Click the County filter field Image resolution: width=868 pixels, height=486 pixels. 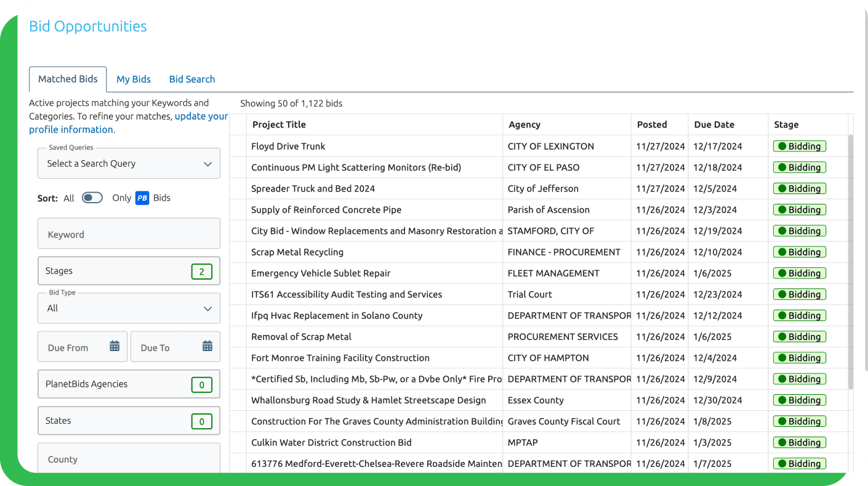[129, 459]
